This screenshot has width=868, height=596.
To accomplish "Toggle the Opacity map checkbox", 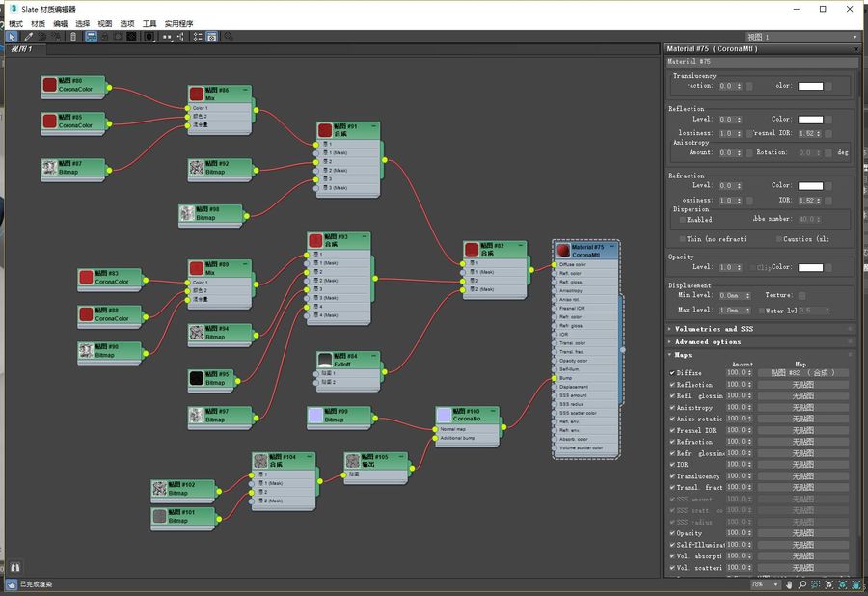I will (x=672, y=533).
